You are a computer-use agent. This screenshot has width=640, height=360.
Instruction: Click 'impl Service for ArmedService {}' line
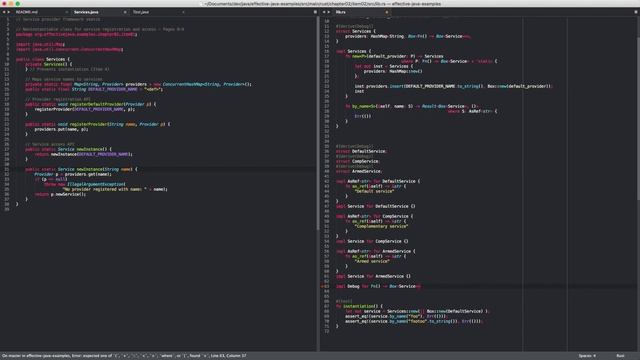(373, 276)
